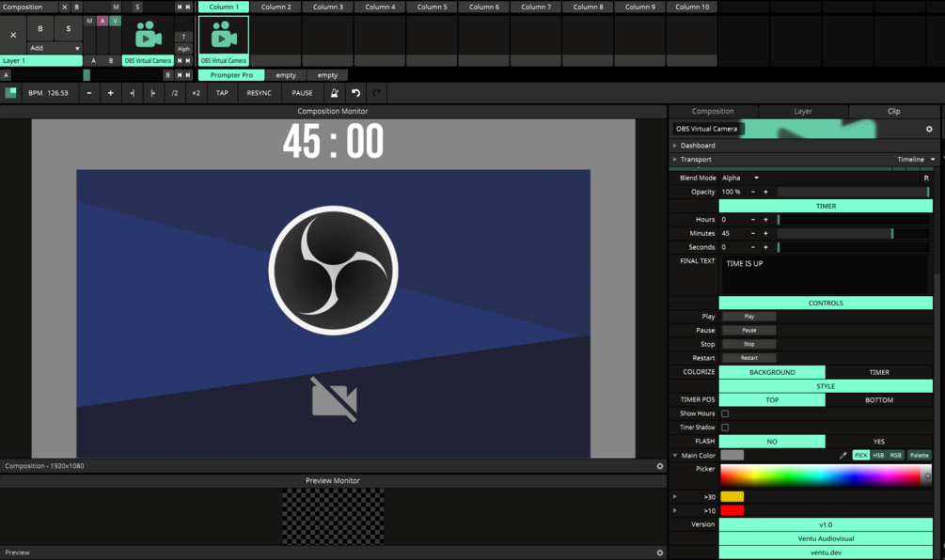945x560 pixels.
Task: Click the Main Color gray swatch
Action: coord(732,455)
